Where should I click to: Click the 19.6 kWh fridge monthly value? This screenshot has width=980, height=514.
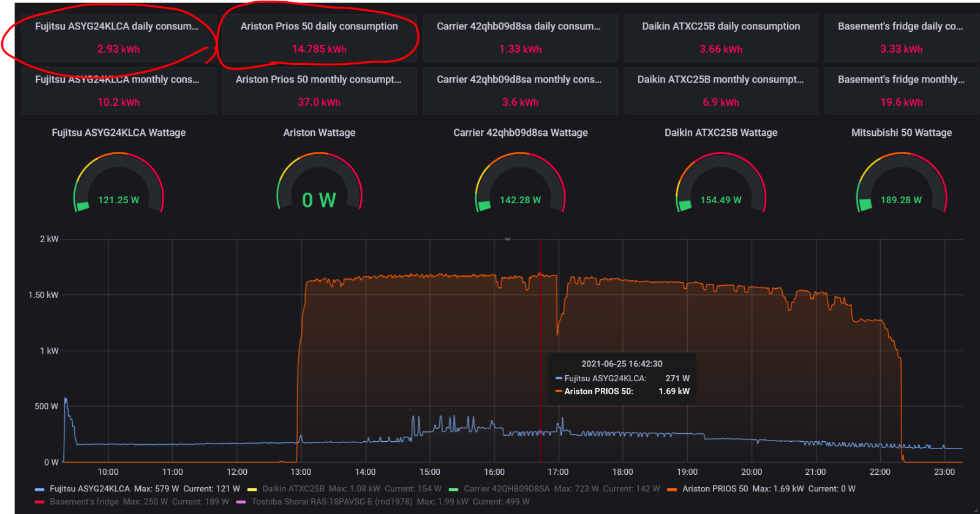point(901,102)
